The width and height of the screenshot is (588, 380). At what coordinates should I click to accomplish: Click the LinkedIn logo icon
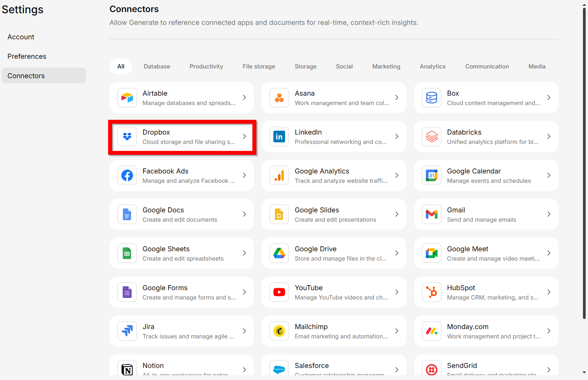(x=279, y=137)
